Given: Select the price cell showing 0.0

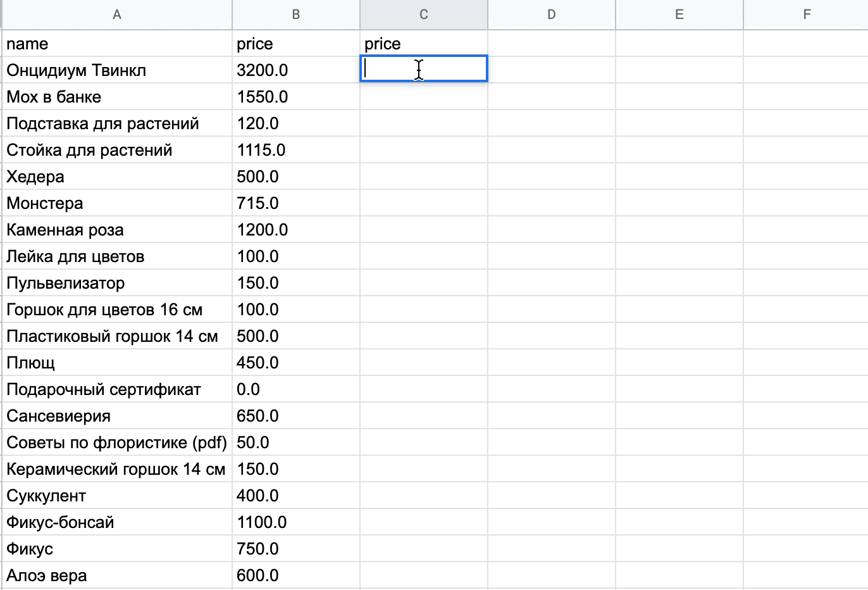Looking at the screenshot, I should (x=295, y=389).
